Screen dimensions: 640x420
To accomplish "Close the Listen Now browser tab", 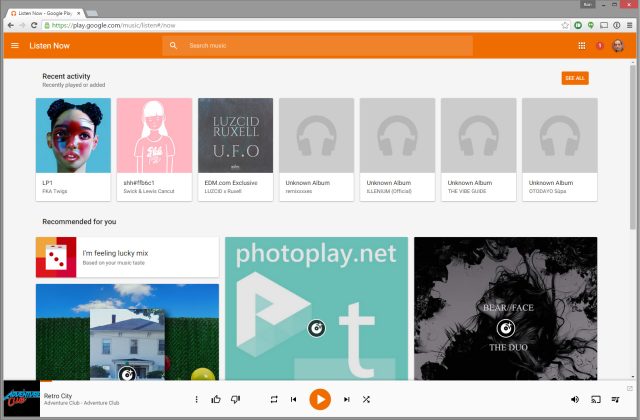I will [x=78, y=13].
